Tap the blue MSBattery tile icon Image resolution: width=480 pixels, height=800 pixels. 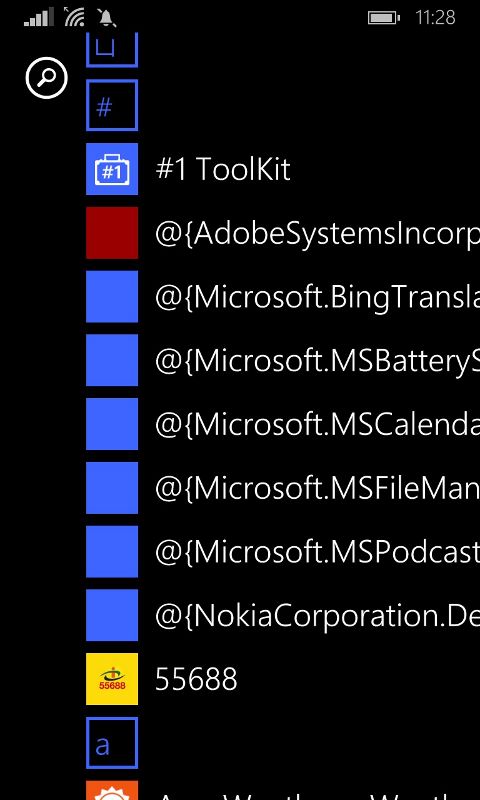112,360
